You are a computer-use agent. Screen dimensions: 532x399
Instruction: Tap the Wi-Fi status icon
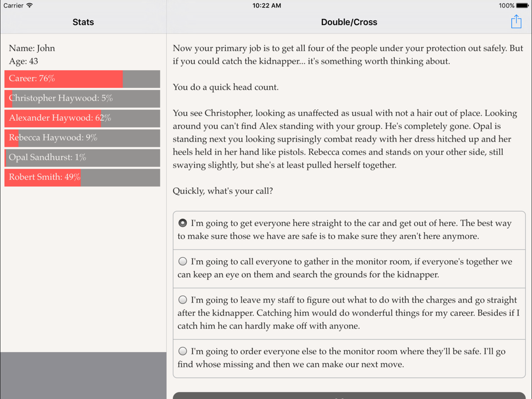tap(30, 6)
